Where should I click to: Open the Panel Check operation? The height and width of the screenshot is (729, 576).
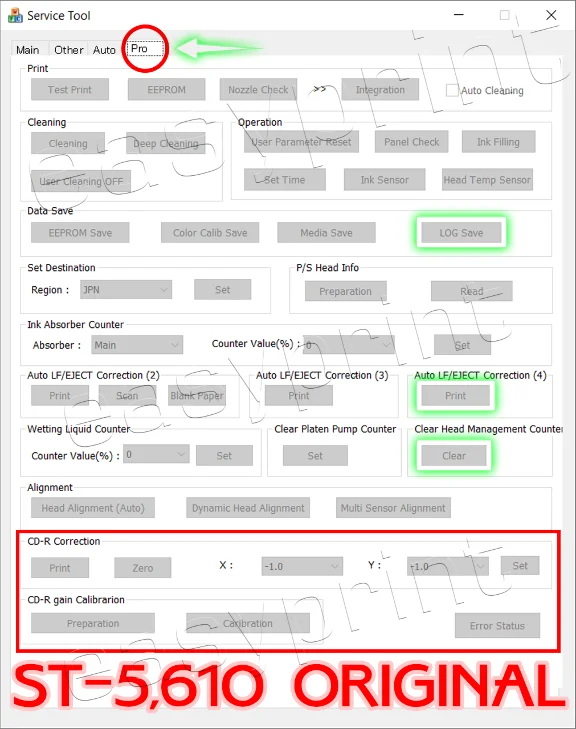pyautogui.click(x=411, y=142)
